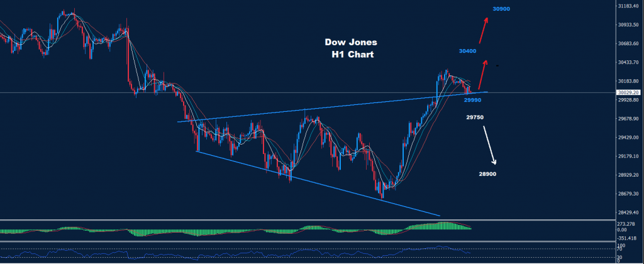The height and width of the screenshot is (264, 644).
Task: Click the RSI scale value 100
Action: pos(622,245)
